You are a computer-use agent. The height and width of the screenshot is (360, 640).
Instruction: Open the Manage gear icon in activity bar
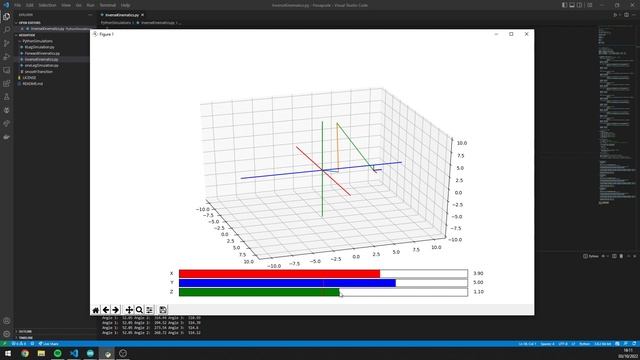(x=7, y=334)
